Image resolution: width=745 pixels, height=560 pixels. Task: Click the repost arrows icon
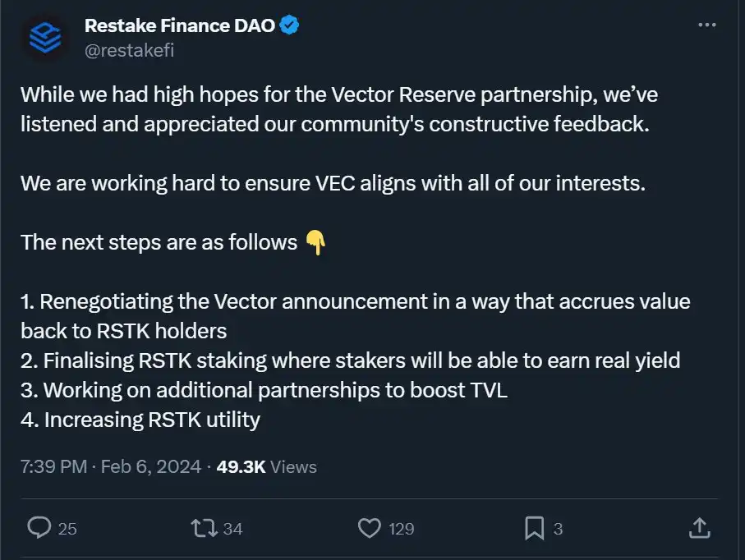click(205, 528)
